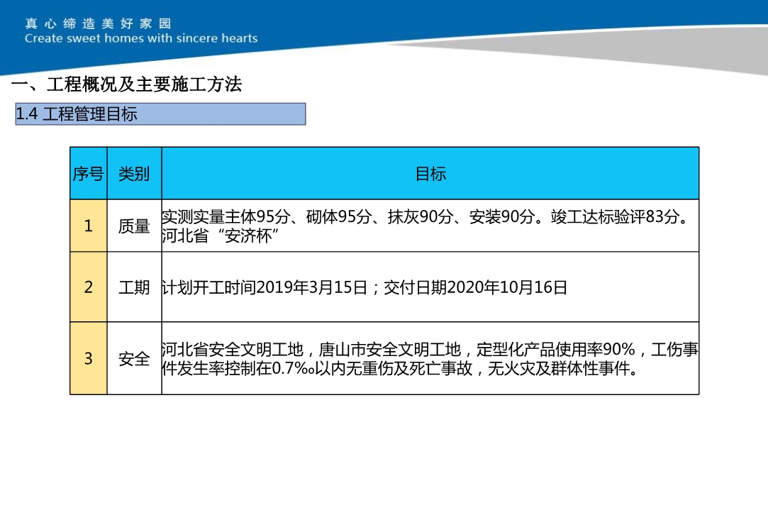Click the table header cell "类别"
This screenshot has width=768, height=532.
(134, 172)
